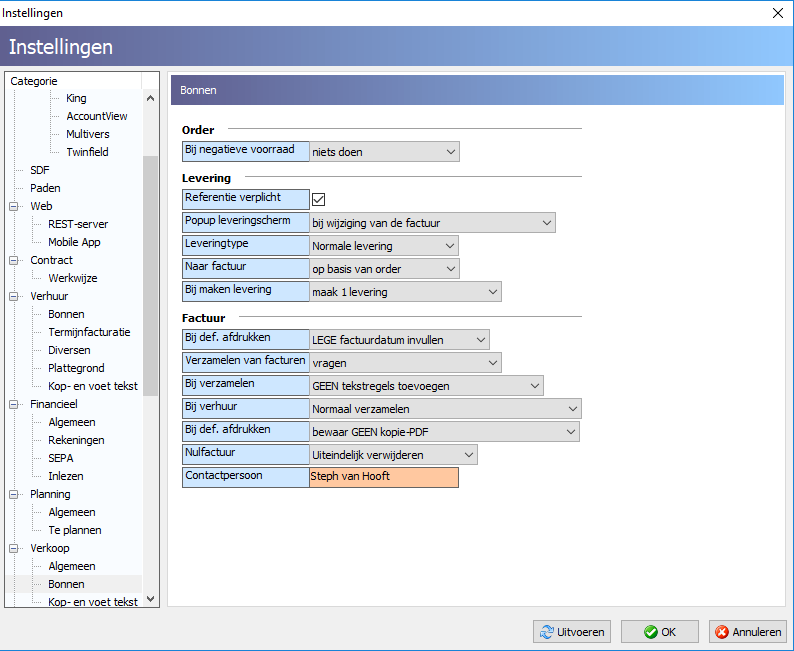Viewport: 794px width, 651px height.
Task: Select King in the category tree
Action: coord(76,98)
